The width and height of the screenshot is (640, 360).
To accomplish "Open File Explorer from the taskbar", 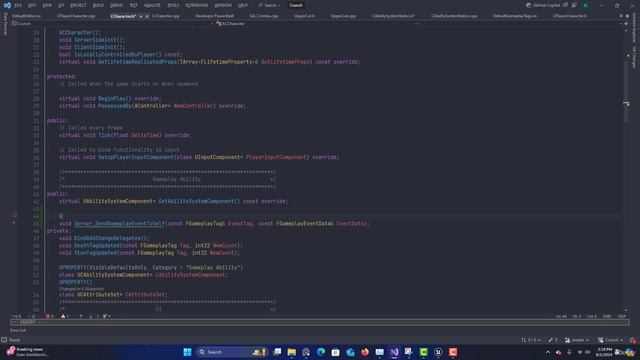I will tap(291, 352).
